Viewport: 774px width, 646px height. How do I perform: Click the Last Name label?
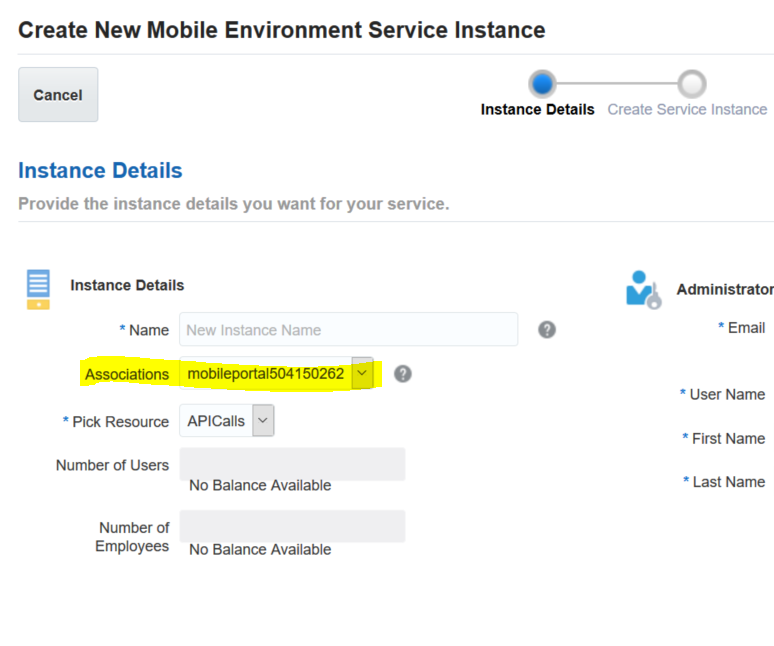coord(728,482)
